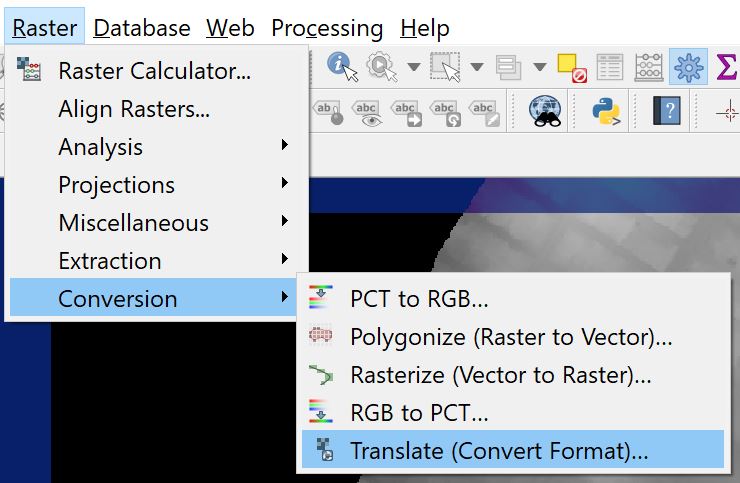Click the change label properties icon
This screenshot has height=483, width=740.
click(x=484, y=113)
